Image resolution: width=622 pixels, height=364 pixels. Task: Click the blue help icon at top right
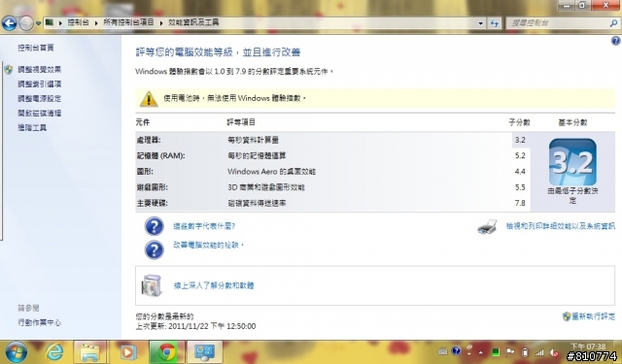click(x=615, y=41)
